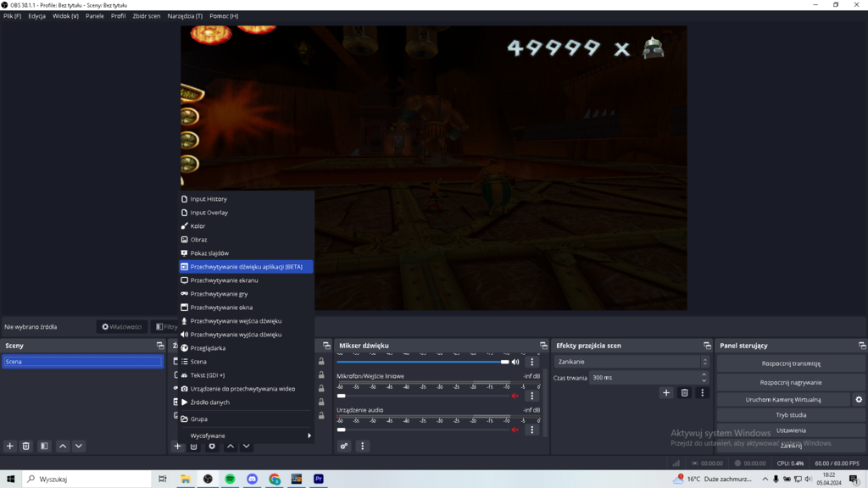Open the Plik (F) menu
868x488 pixels.
12,16
